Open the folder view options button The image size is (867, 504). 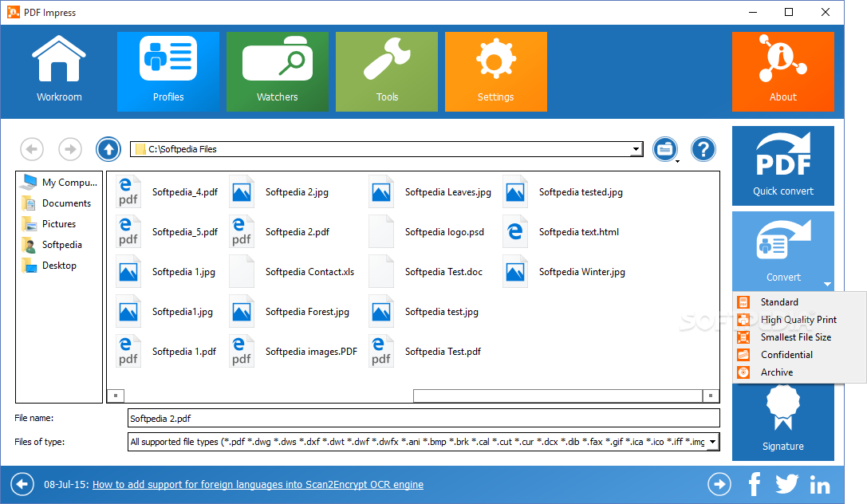665,149
